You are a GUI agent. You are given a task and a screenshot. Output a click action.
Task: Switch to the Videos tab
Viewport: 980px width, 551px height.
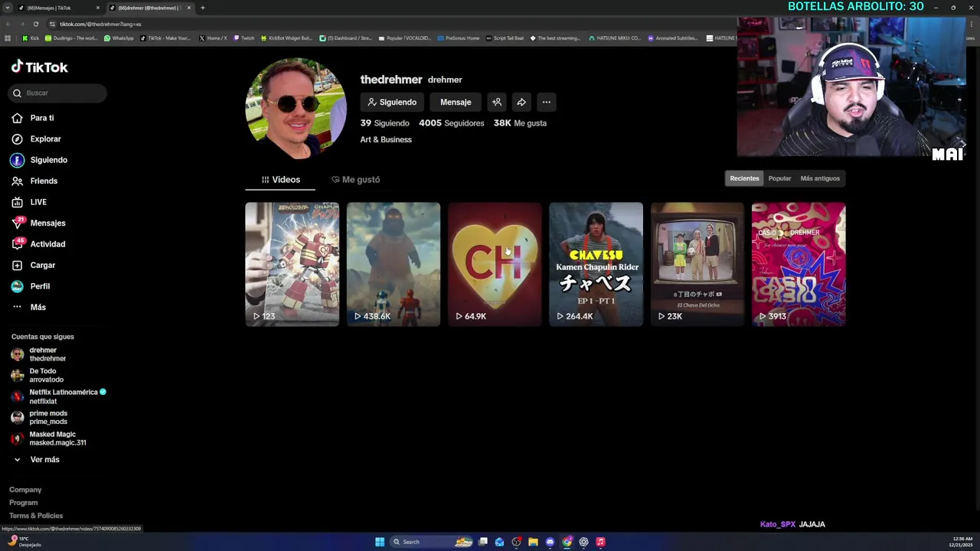(x=281, y=180)
